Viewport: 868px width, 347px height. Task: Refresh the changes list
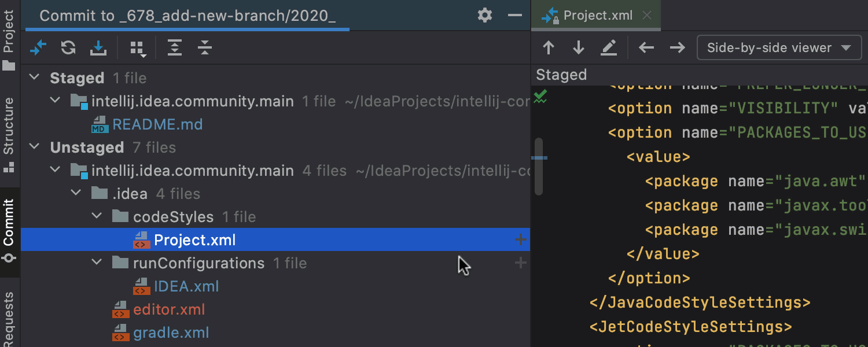[68, 48]
